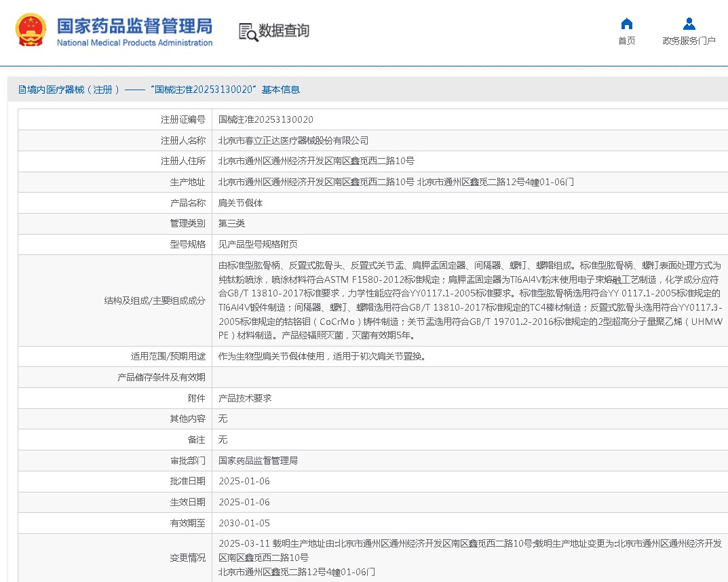Open the 政务服务门户 link text
Screen dimensions: 728x582
(x=689, y=41)
